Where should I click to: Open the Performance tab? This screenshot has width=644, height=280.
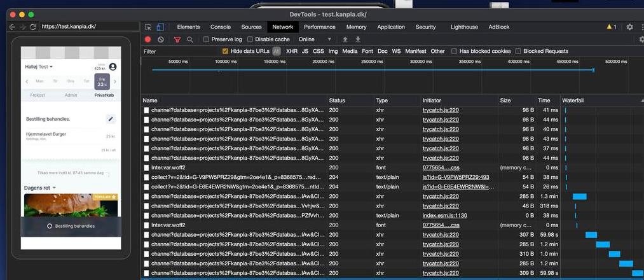coord(320,27)
